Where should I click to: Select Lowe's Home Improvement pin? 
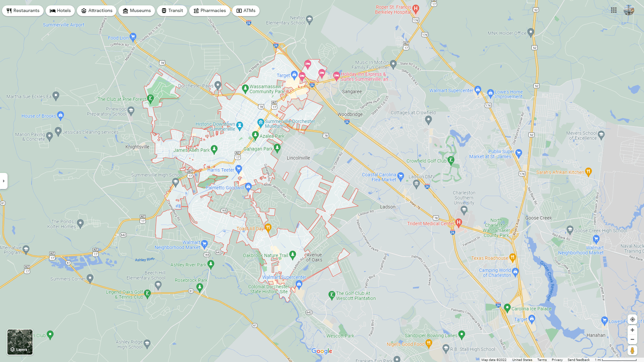490,93
